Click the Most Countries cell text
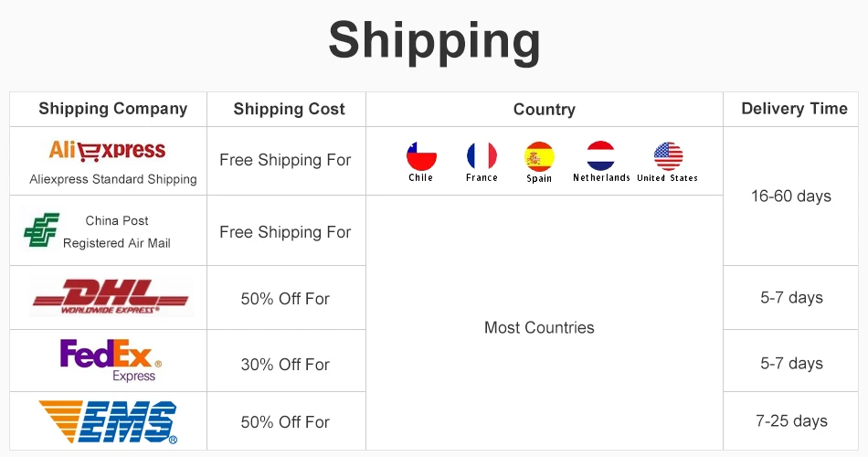868x457 pixels. coord(539,327)
